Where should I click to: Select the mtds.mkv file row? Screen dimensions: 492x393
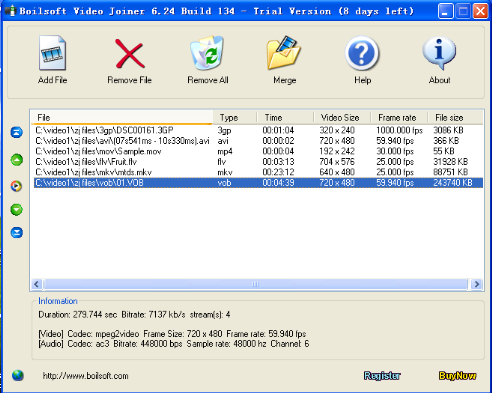(x=258, y=172)
